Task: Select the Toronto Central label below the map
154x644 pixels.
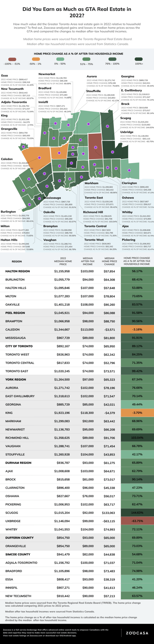Action: click(95, 226)
